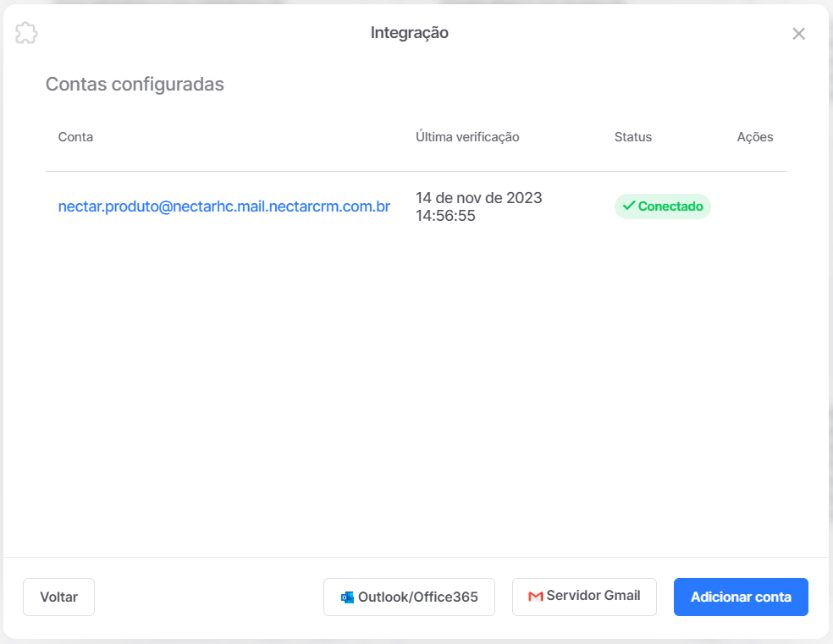The width and height of the screenshot is (833, 644).
Task: Click the Integração dialog title
Action: (x=410, y=33)
